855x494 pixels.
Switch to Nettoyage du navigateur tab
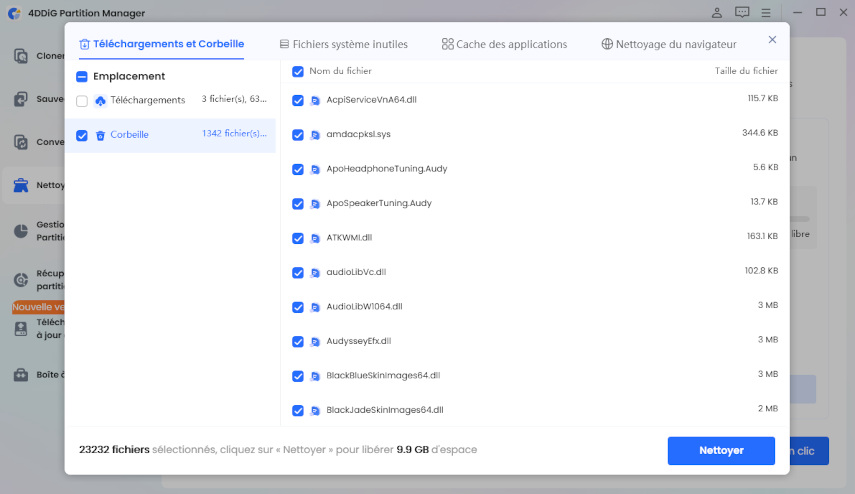point(669,44)
